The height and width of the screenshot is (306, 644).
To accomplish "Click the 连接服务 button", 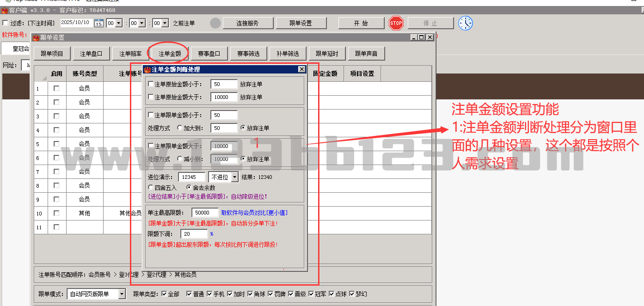I will click(x=247, y=23).
